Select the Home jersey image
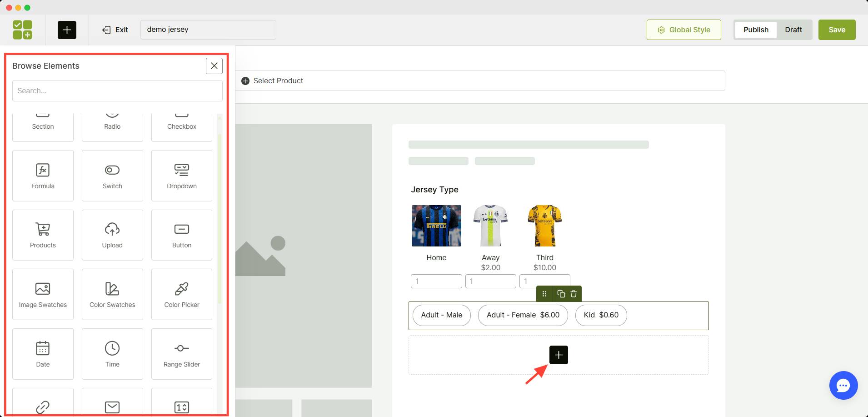This screenshot has width=868, height=417. (x=436, y=226)
